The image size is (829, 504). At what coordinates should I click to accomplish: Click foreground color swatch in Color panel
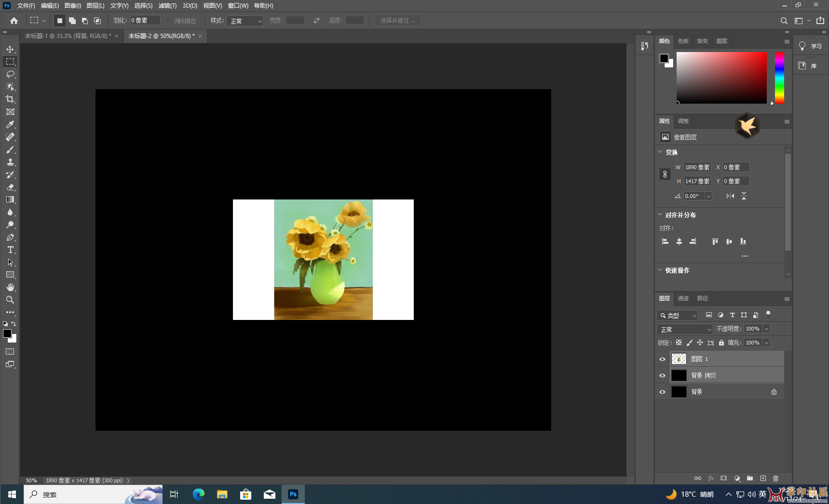(x=664, y=58)
